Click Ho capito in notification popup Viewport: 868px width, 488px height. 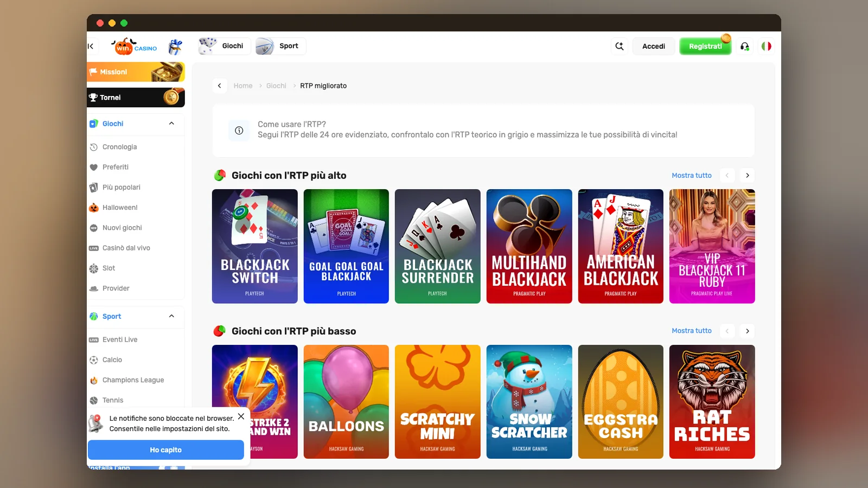coord(166,450)
